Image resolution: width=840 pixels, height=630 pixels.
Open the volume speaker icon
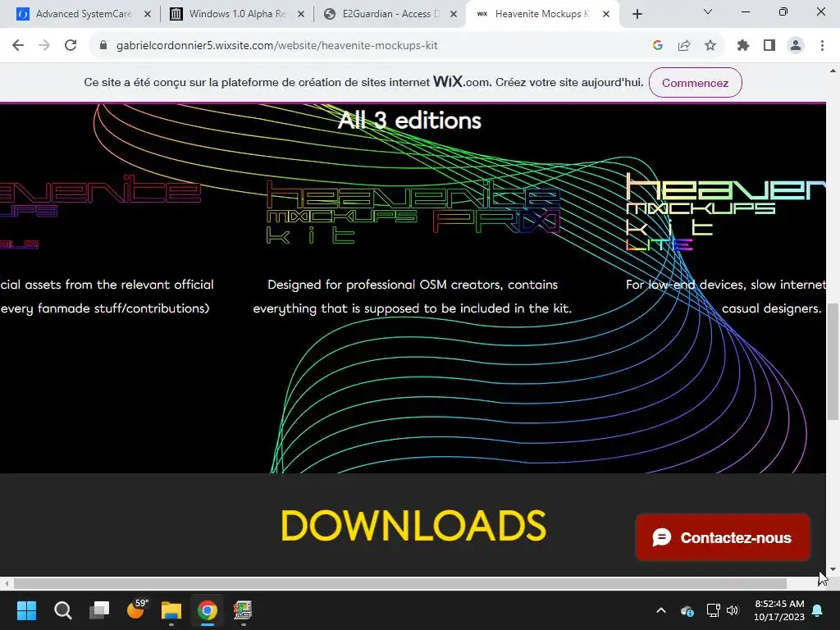[733, 610]
